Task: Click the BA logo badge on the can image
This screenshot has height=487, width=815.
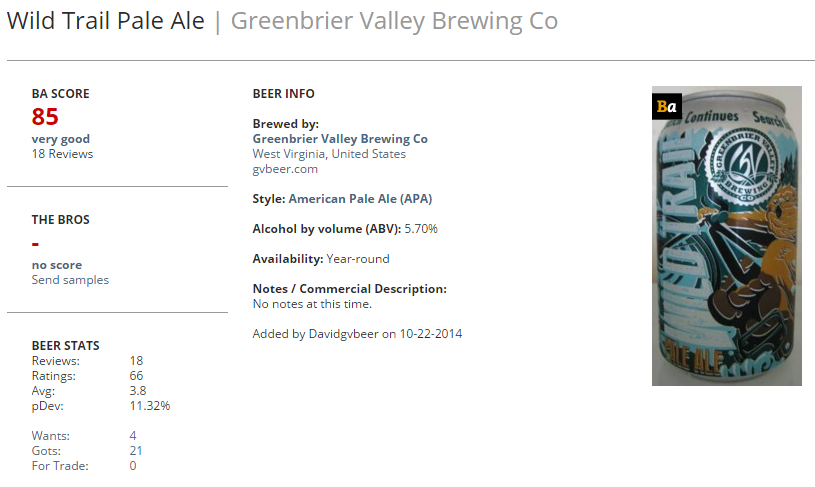Action: (x=667, y=106)
